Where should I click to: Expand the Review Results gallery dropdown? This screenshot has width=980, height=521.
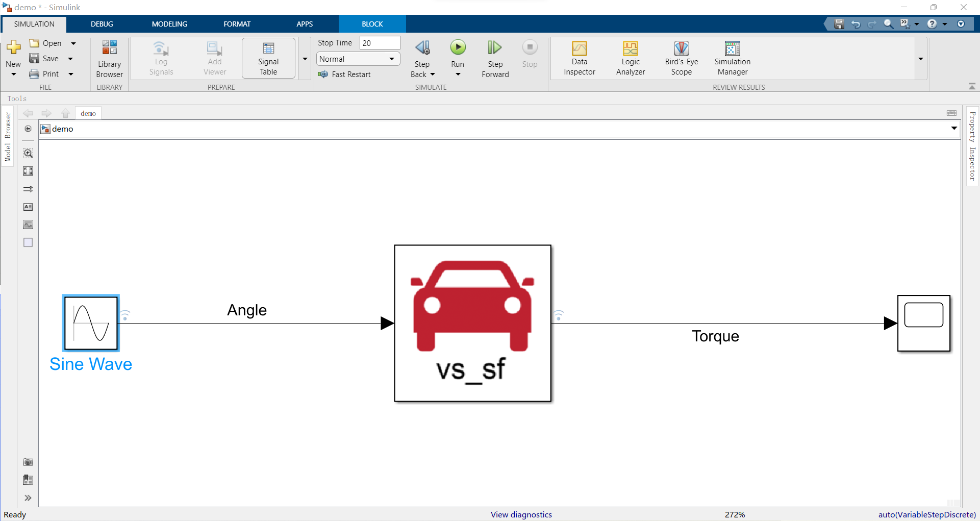point(921,59)
